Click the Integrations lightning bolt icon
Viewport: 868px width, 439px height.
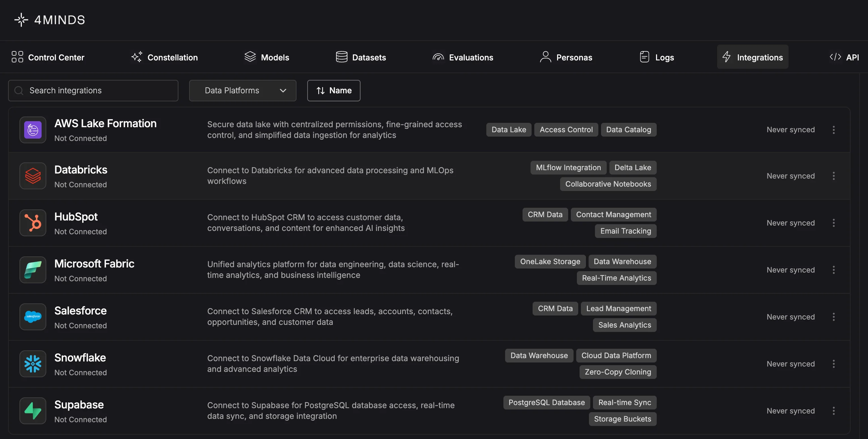(x=726, y=57)
